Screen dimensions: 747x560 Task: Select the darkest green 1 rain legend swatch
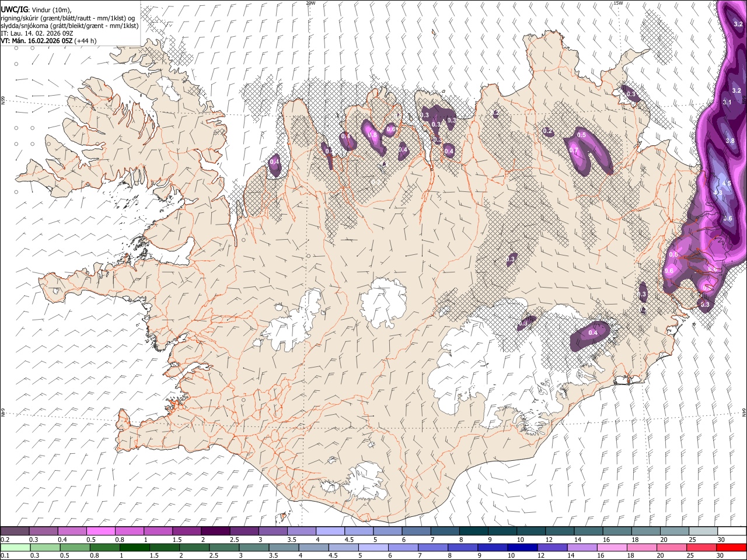134,547
